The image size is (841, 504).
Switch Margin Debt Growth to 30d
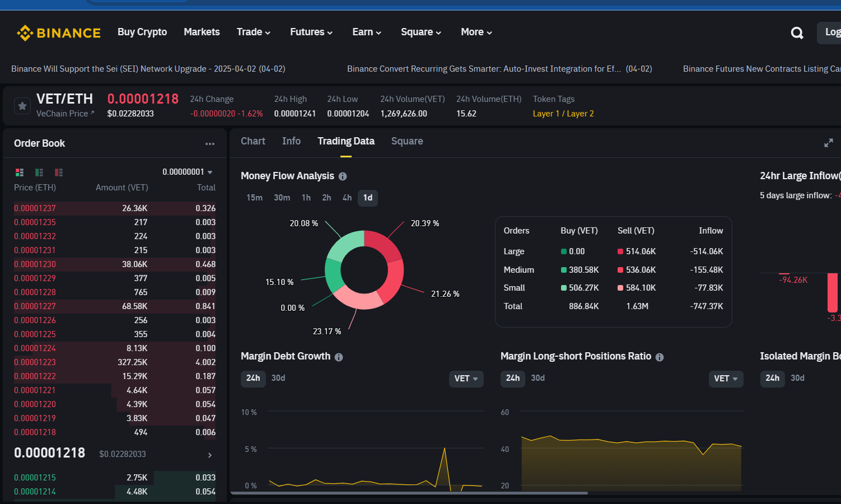278,378
